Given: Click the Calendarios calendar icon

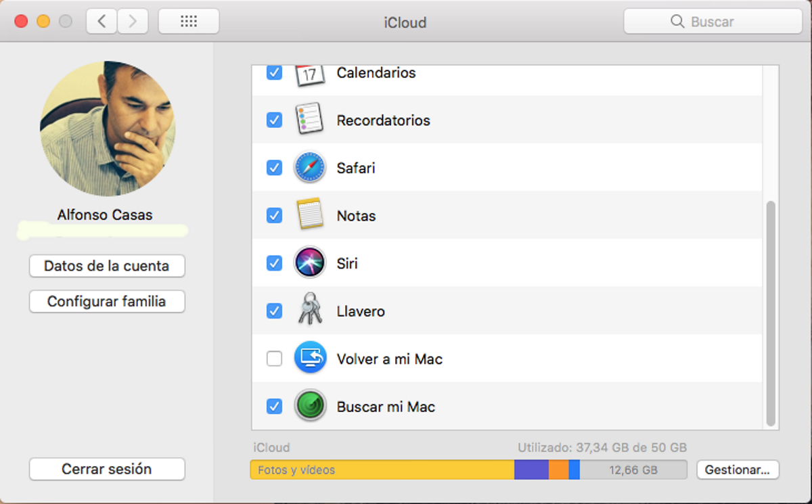Looking at the screenshot, I should point(310,74).
